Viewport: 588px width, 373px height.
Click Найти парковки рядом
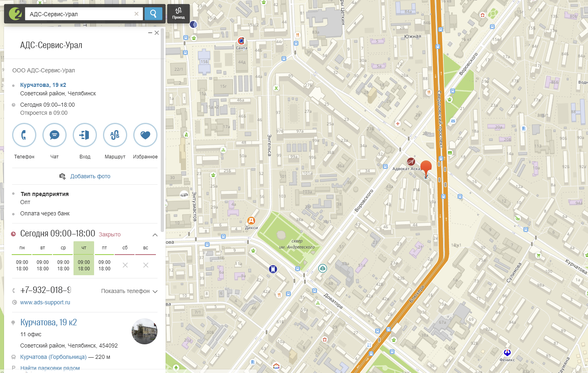[x=50, y=368]
